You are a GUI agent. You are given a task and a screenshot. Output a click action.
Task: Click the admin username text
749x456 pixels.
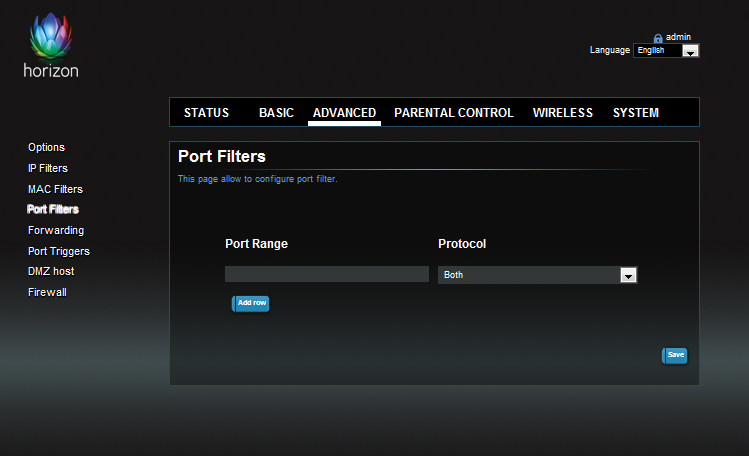(678, 37)
